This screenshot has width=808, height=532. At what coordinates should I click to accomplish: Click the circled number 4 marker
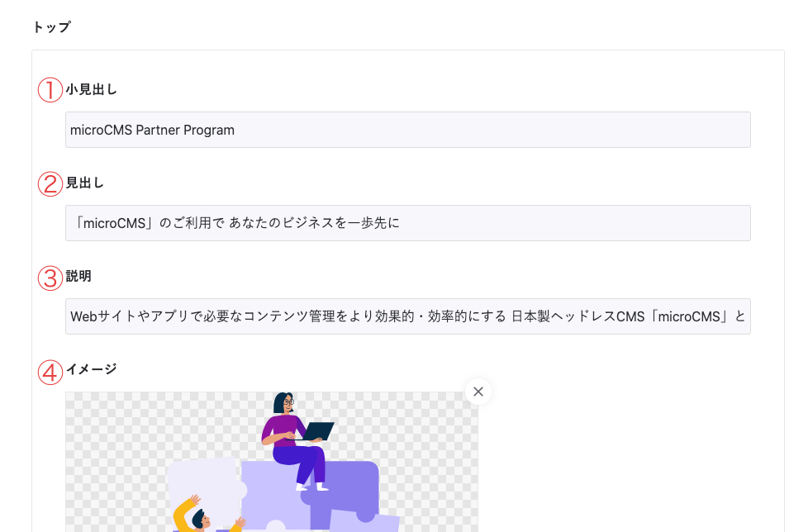click(x=50, y=372)
